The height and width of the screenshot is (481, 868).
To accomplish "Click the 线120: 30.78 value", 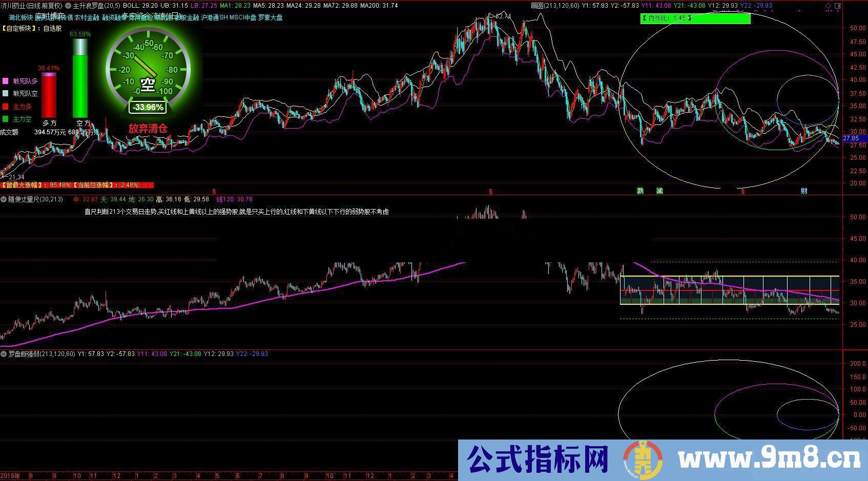I will 234,199.
